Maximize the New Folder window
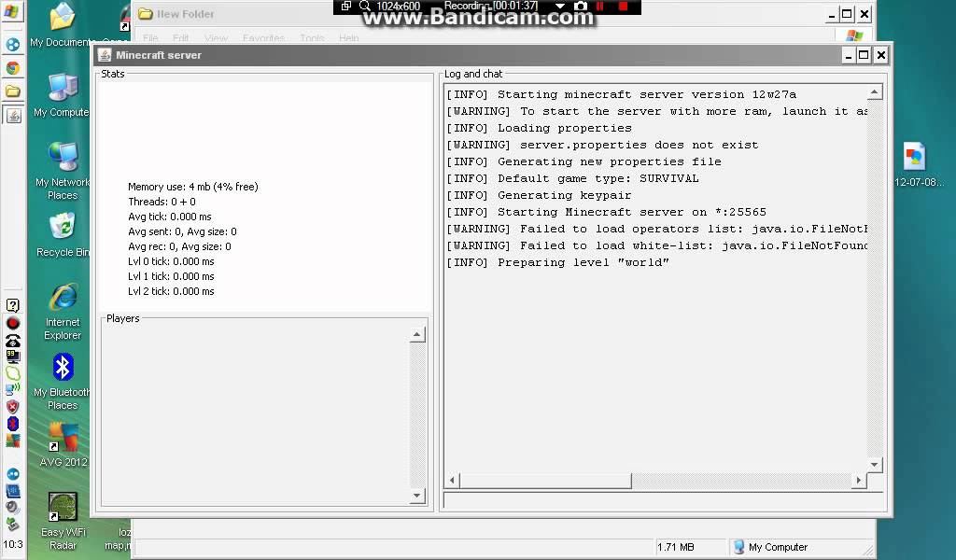956x560 pixels. point(847,14)
